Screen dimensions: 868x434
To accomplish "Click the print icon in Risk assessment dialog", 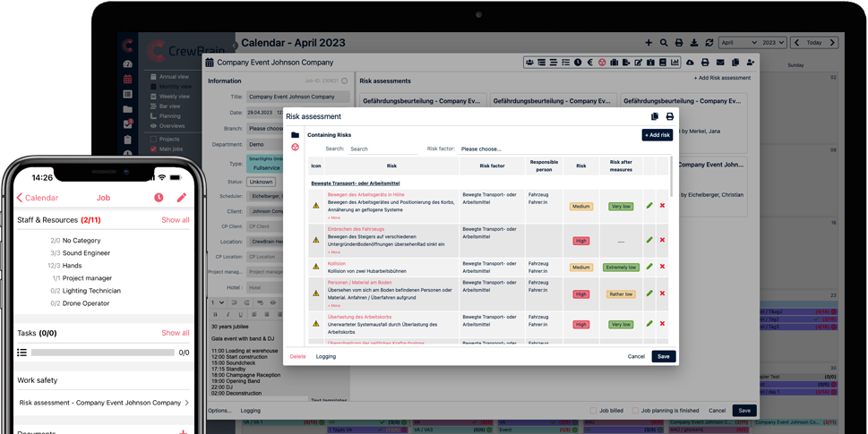I will [669, 116].
